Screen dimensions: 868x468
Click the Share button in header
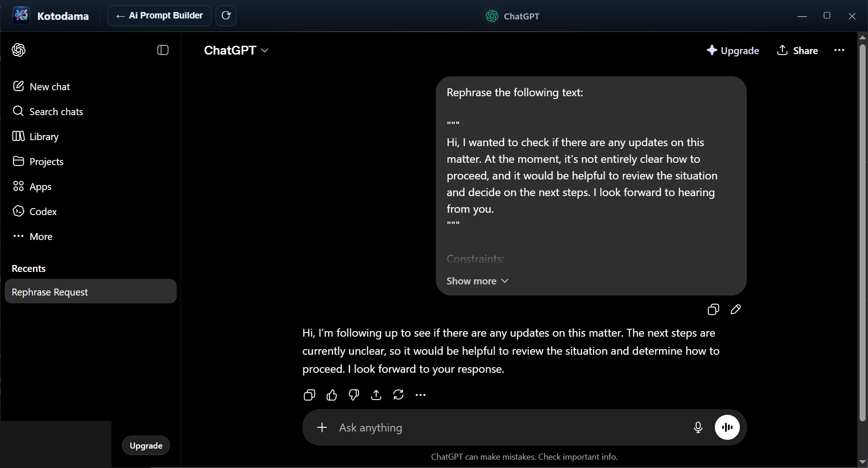tap(798, 50)
